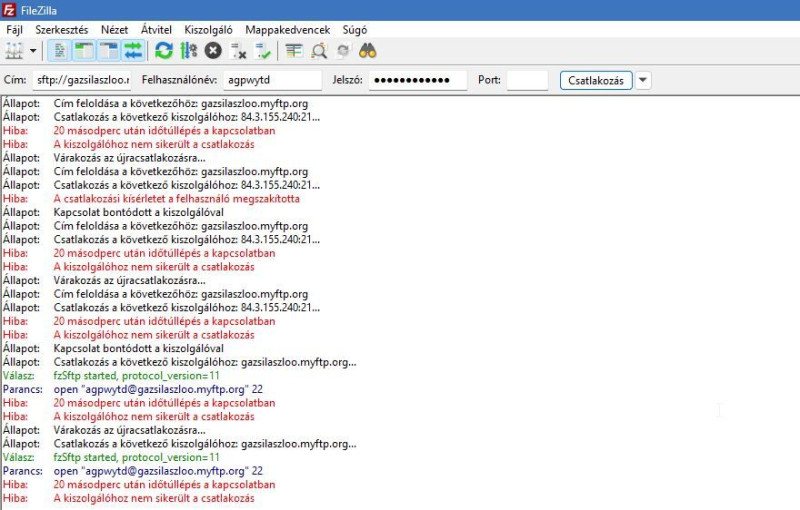Screen dimensions: 800x510
Task: Toggle the transfer queue display
Action: [133, 51]
